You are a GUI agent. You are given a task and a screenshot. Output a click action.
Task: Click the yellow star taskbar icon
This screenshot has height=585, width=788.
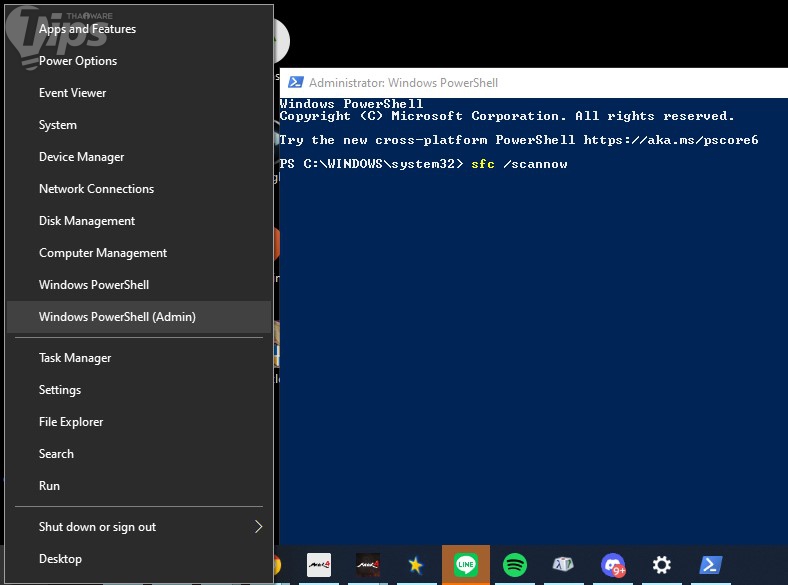click(416, 565)
